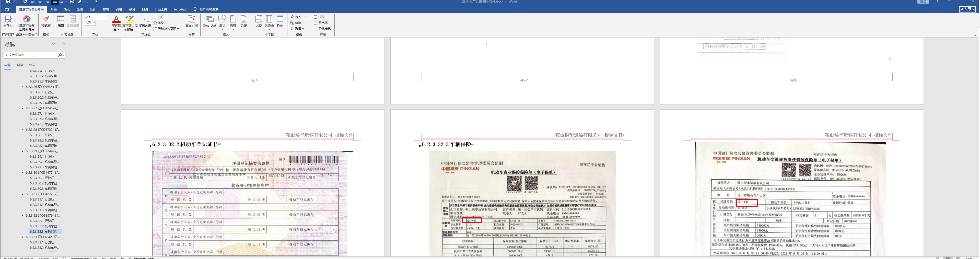Image resolution: width=980 pixels, height=259 pixels.
Task: Open the Acrobat ribbon tab
Action: point(180,9)
